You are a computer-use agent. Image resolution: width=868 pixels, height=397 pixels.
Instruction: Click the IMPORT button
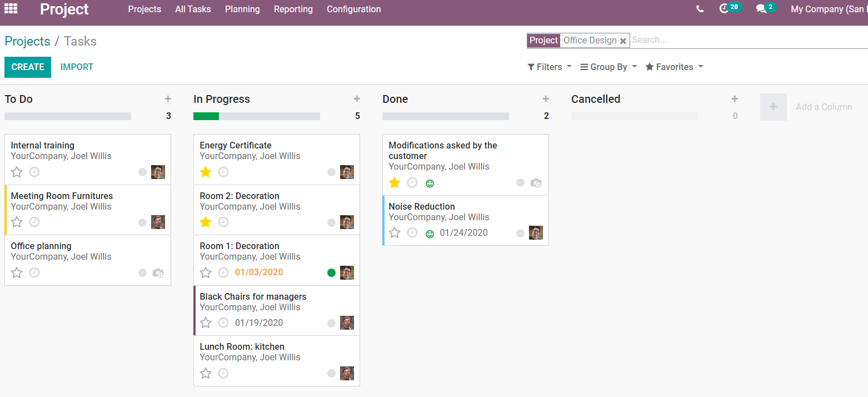point(77,67)
